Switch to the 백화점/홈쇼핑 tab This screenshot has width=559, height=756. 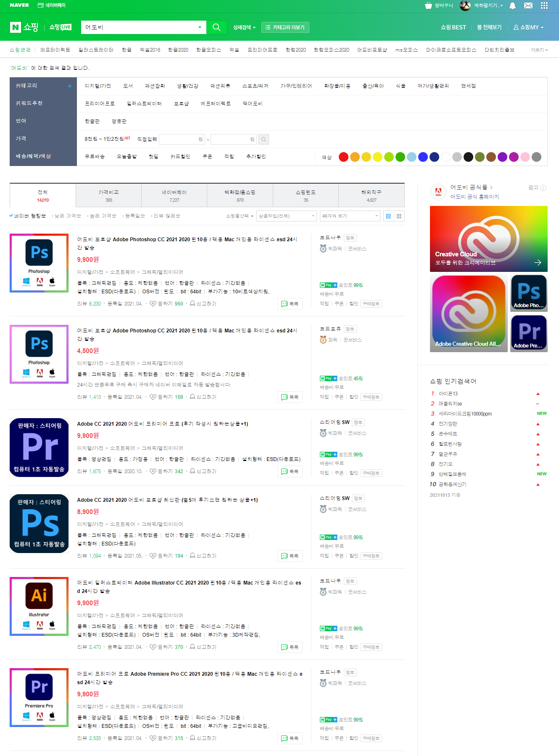pos(240,195)
